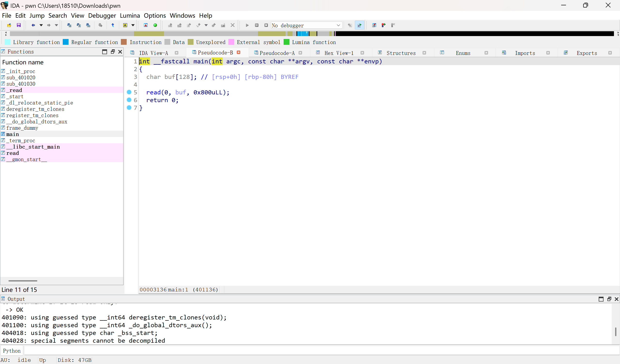Switch to the IDA View-A tab
Viewport: 620px width, 364px height.
pyautogui.click(x=153, y=53)
